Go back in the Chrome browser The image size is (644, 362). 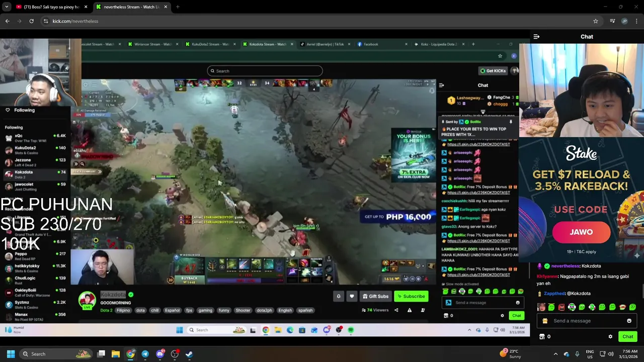coord(7,21)
